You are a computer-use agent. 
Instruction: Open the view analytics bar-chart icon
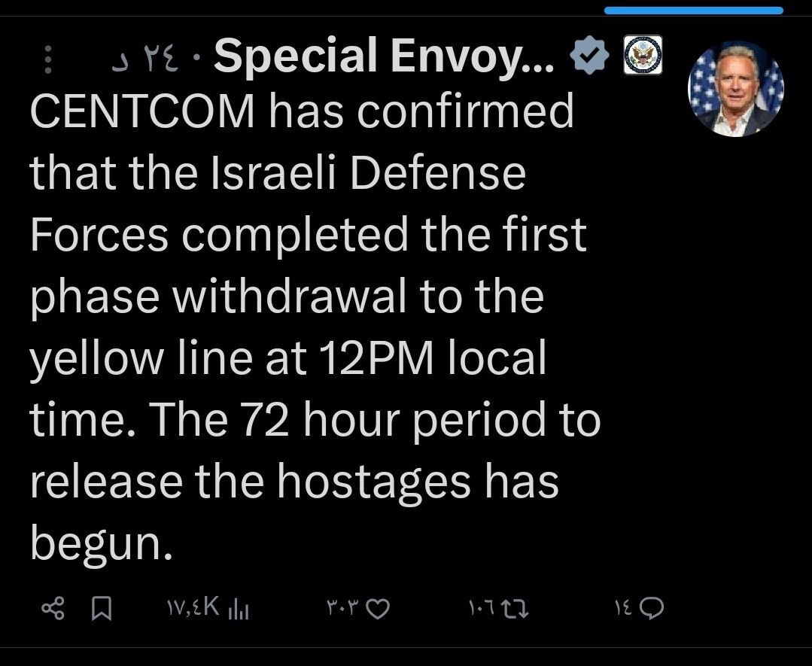tap(238, 607)
